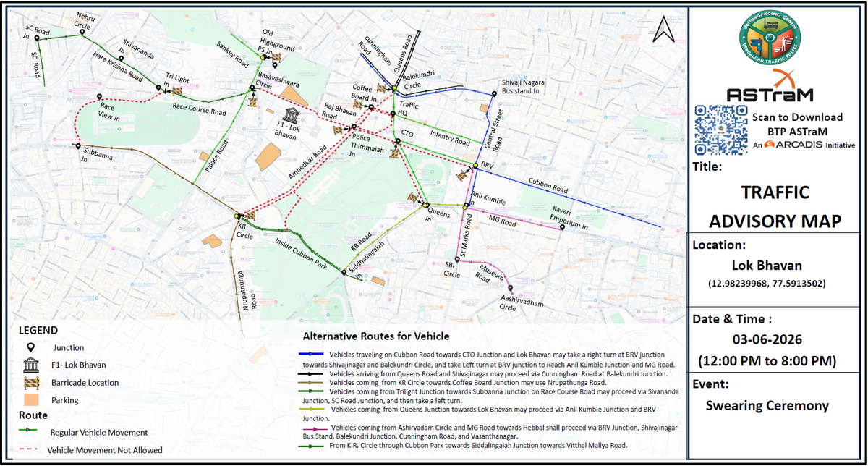Image resolution: width=868 pixels, height=466 pixels.
Task: Click the 'Ambedkar Road' map label
Action: [x=310, y=161]
